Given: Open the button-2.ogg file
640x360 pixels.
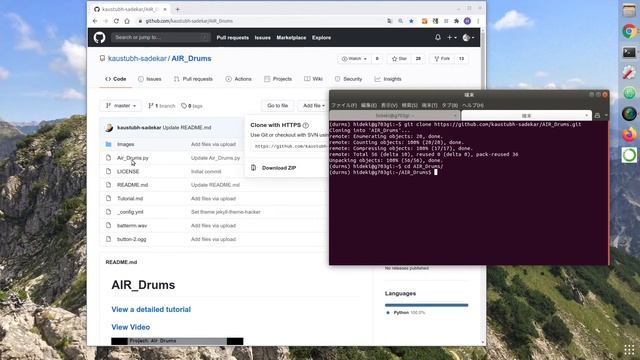Looking at the screenshot, I should coord(131,239).
